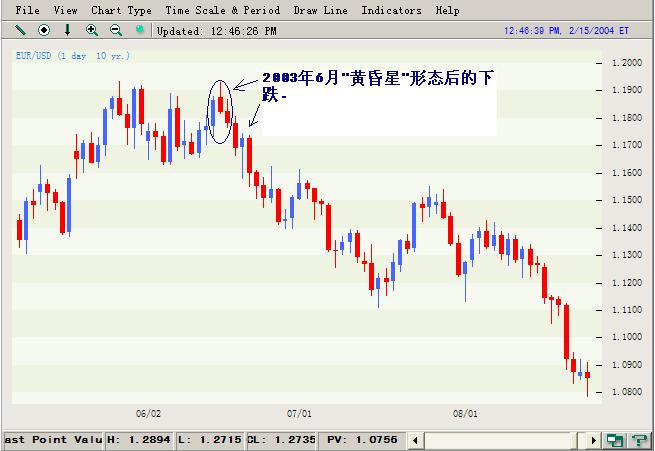Click the '12:46:39 PM, 2/15/2004 ET' clock text
The height and width of the screenshot is (451, 655).
pyautogui.click(x=566, y=30)
